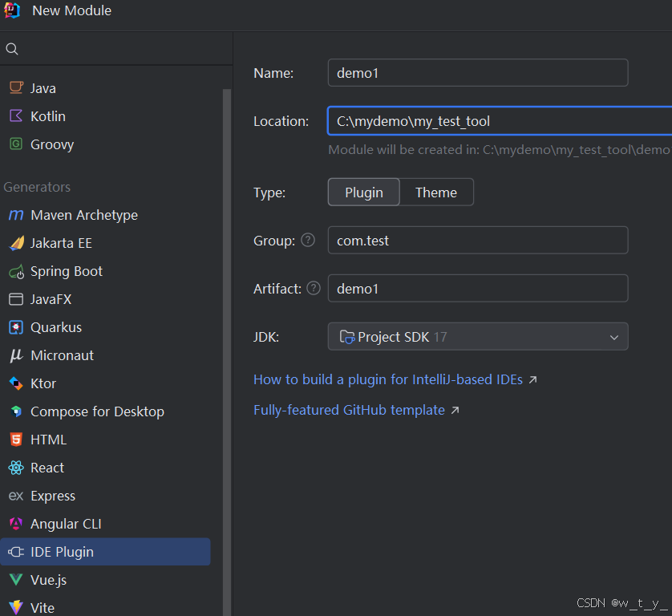Click the Artifact input field
The width and height of the screenshot is (672, 616).
pos(478,288)
